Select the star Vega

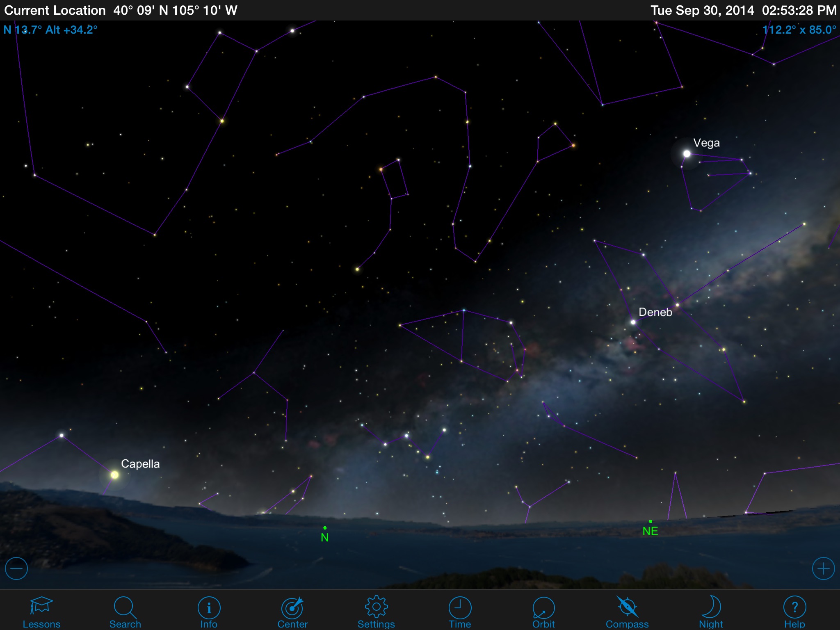tap(687, 154)
